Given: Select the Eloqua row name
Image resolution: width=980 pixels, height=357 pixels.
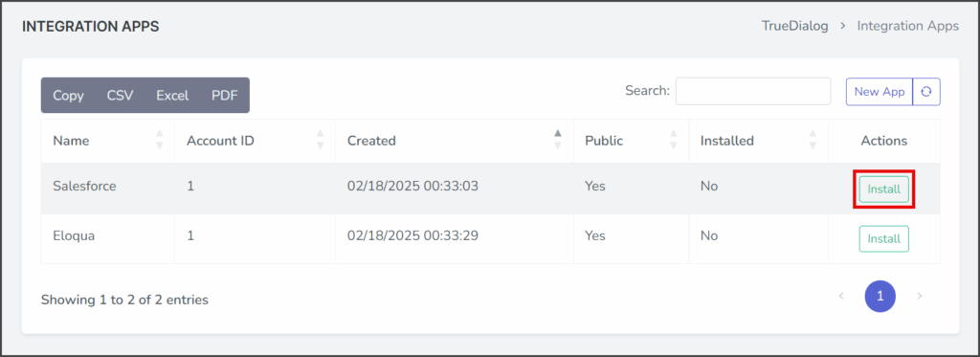Looking at the screenshot, I should pyautogui.click(x=74, y=236).
